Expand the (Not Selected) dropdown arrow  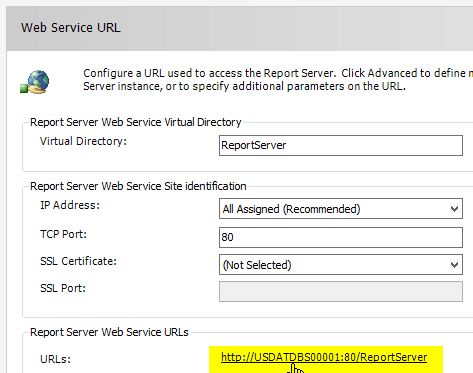[x=454, y=265]
